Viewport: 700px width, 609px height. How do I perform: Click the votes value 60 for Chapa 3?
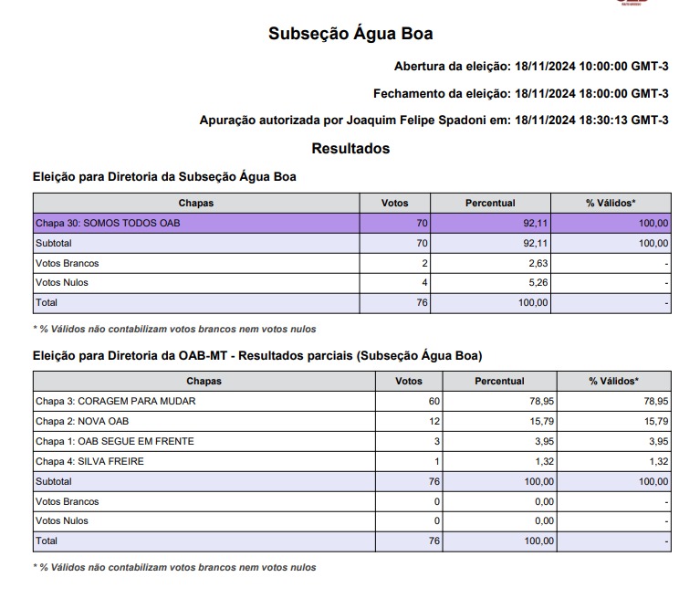(434, 402)
